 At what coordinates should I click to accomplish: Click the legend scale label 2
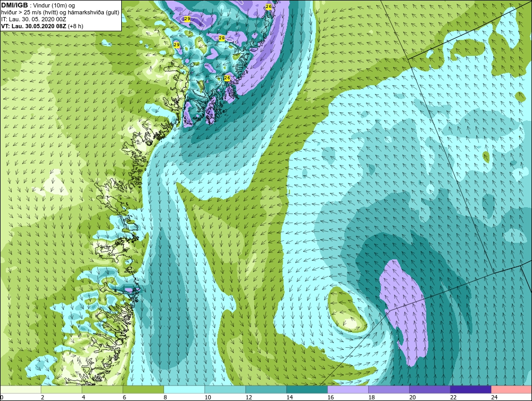tap(43, 397)
